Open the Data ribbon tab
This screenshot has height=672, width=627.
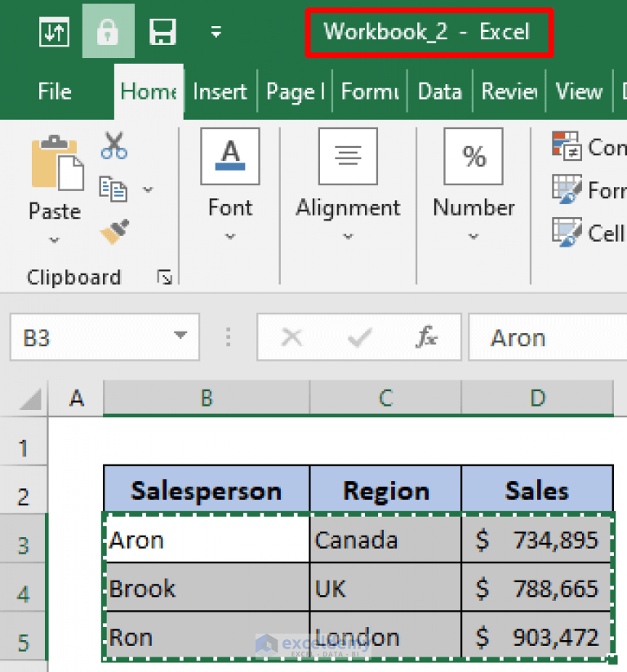coord(439,91)
